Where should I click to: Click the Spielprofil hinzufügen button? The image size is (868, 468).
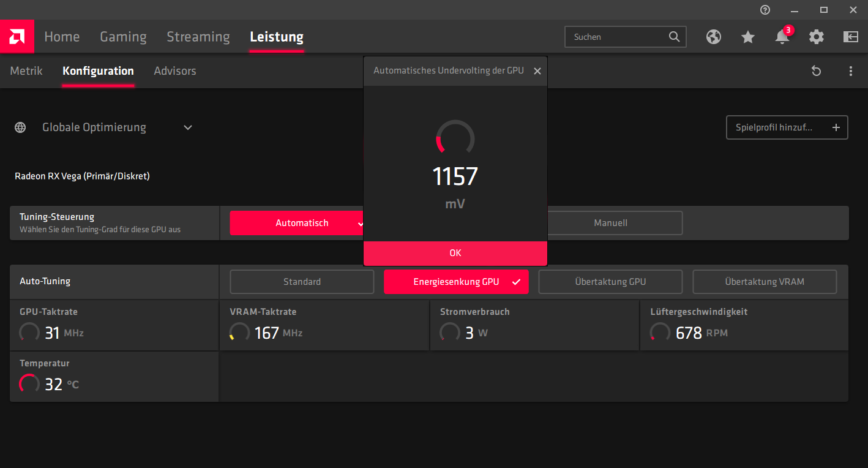[x=787, y=127]
